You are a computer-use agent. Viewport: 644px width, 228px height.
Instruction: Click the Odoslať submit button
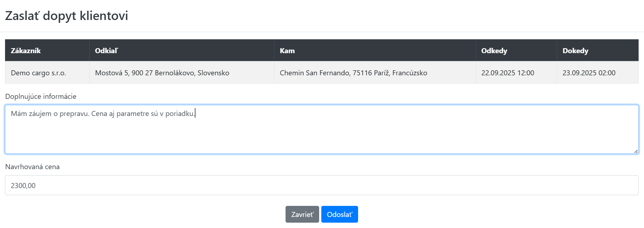[x=339, y=214]
